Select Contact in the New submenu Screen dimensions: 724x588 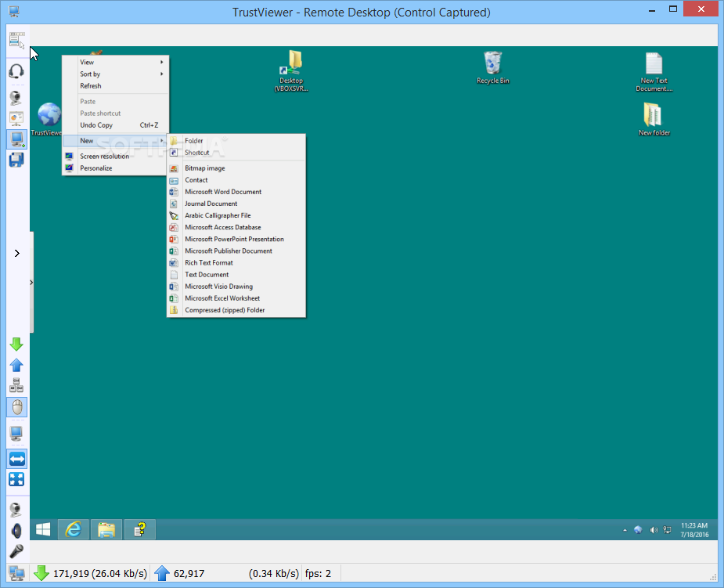pos(236,180)
